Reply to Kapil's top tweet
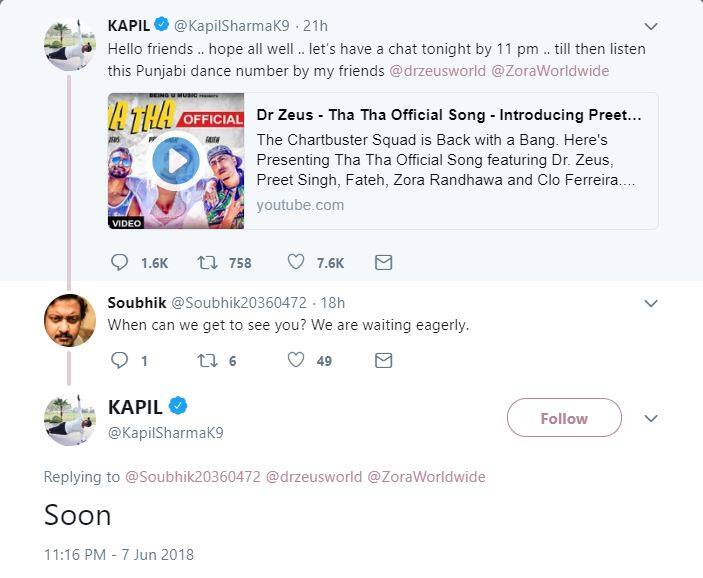Viewport: 703px width, 578px height. coord(120,263)
